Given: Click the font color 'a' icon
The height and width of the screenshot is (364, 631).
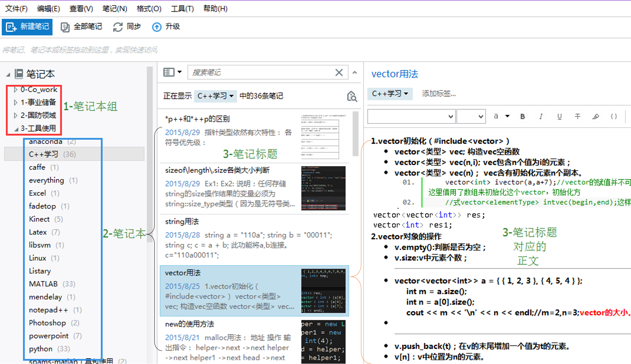Looking at the screenshot, I should (496, 116).
